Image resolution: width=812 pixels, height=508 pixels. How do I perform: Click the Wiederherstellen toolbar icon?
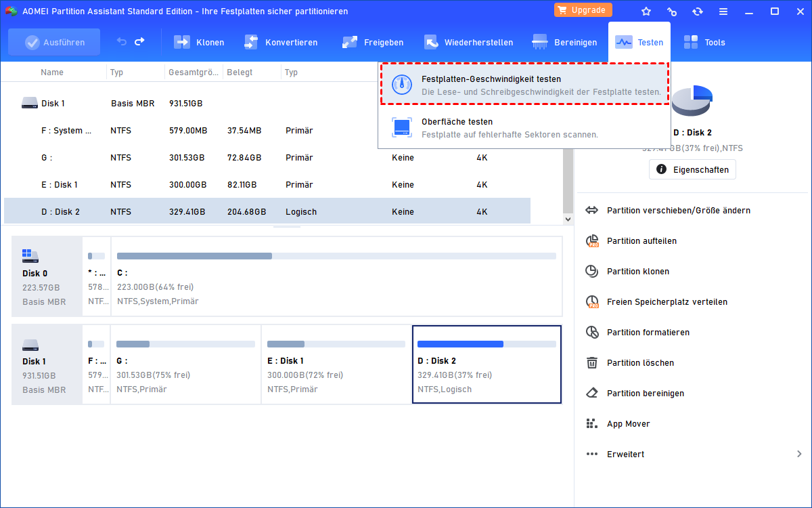432,42
